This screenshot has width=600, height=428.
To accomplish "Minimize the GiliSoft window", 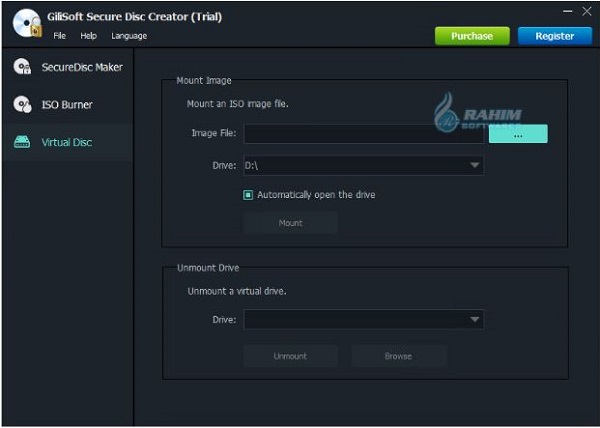I will 568,11.
